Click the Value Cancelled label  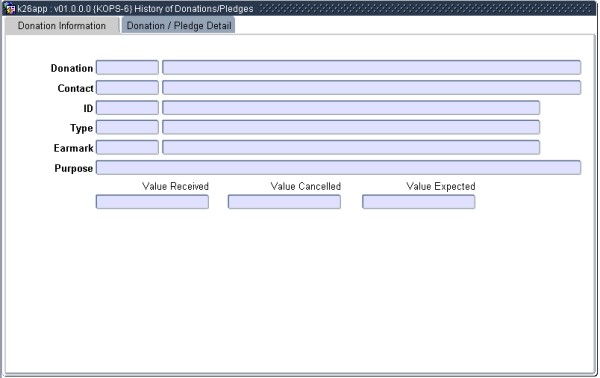click(x=306, y=186)
